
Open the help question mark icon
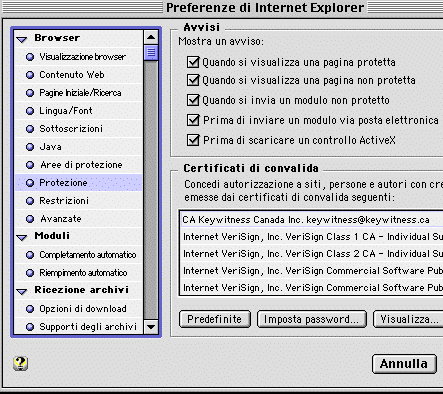point(20,363)
